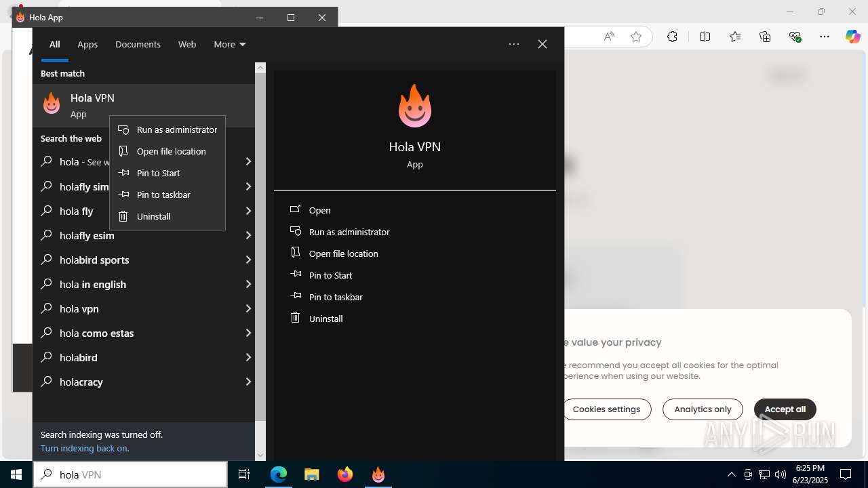Open the Notification Center icon
Image resolution: width=868 pixels, height=488 pixels.
pos(846,474)
